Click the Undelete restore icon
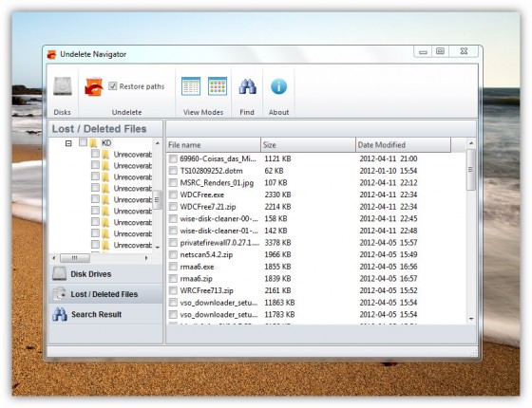Screen dimensions: 532x408 (x=94, y=86)
